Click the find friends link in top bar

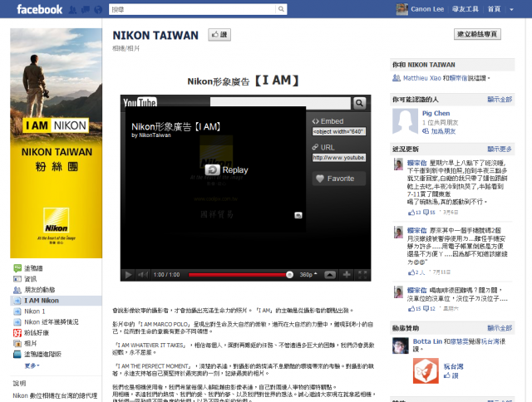coord(465,9)
